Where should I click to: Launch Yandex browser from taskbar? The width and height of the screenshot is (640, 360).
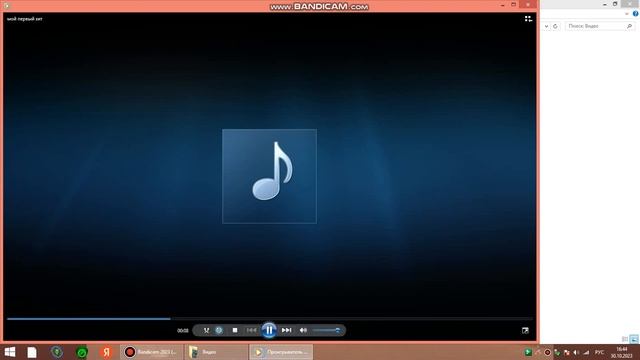pyautogui.click(x=106, y=352)
